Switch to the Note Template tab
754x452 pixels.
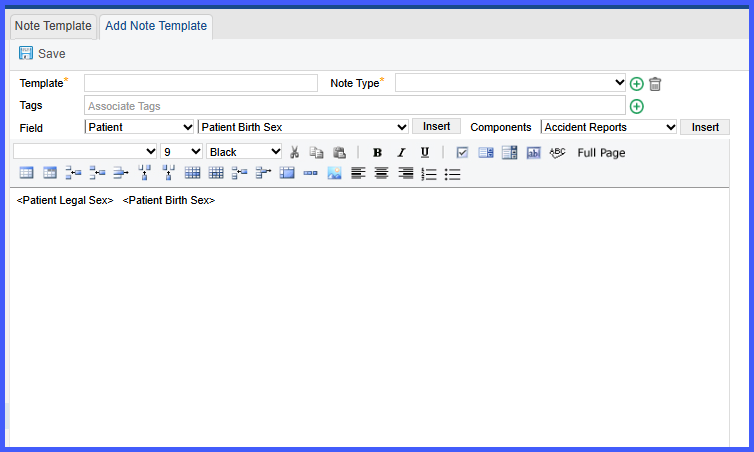coord(53,25)
